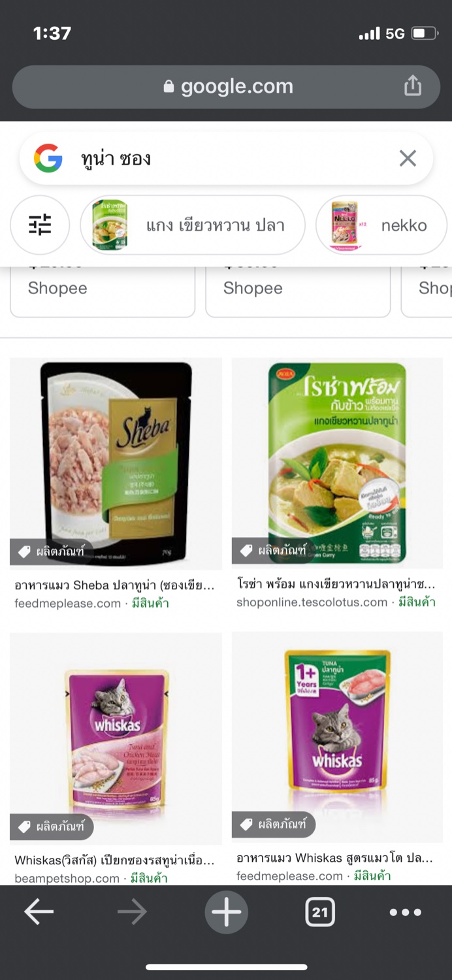The width and height of the screenshot is (452, 980).
Task: Go back with the left arrow
Action: click(39, 912)
